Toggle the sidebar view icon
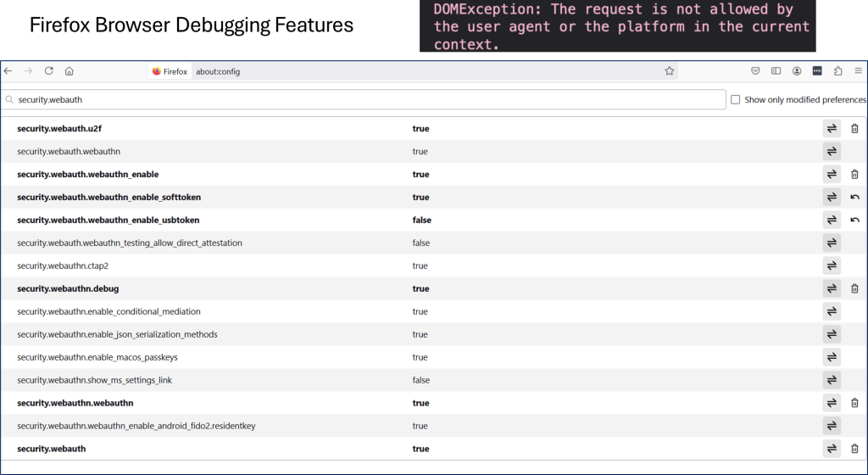 [x=776, y=71]
